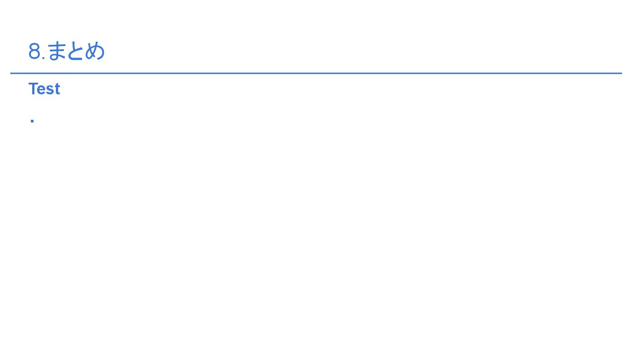The image size is (644, 362).
Task: Click the 'め' character in the title
Action: (94, 51)
